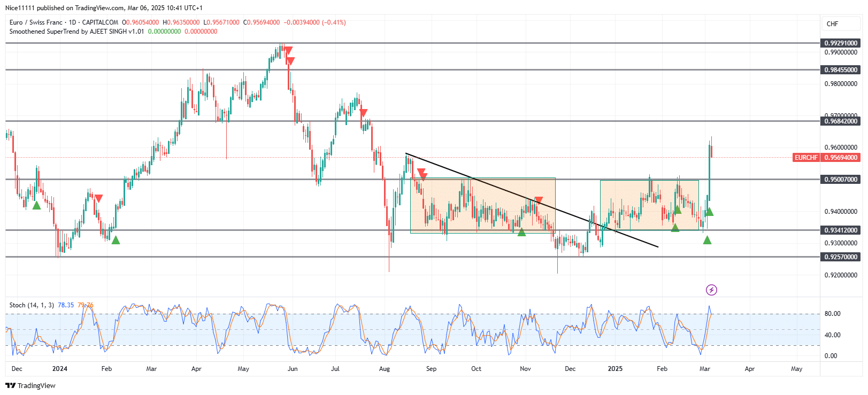Select the 0.99291000 resistance level label
This screenshot has width=868, height=395.
[841, 43]
